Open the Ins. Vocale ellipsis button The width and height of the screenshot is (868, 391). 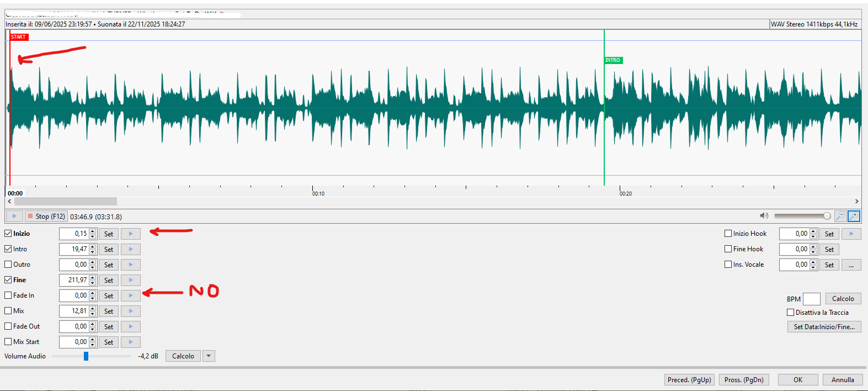851,265
